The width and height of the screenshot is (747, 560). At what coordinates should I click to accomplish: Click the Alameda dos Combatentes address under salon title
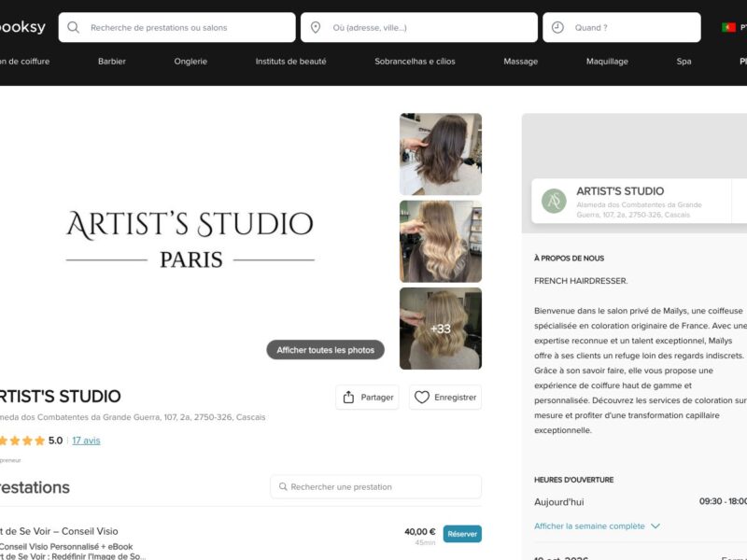pyautogui.click(x=133, y=417)
